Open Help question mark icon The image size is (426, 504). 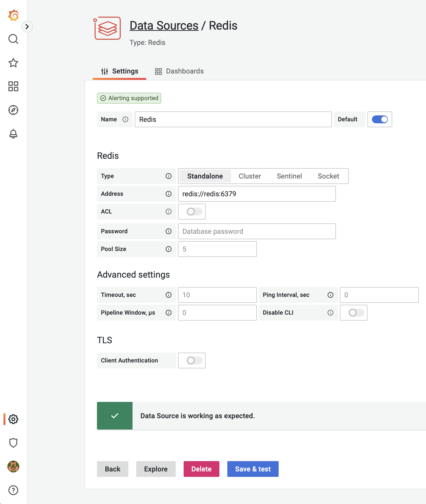pyautogui.click(x=13, y=490)
